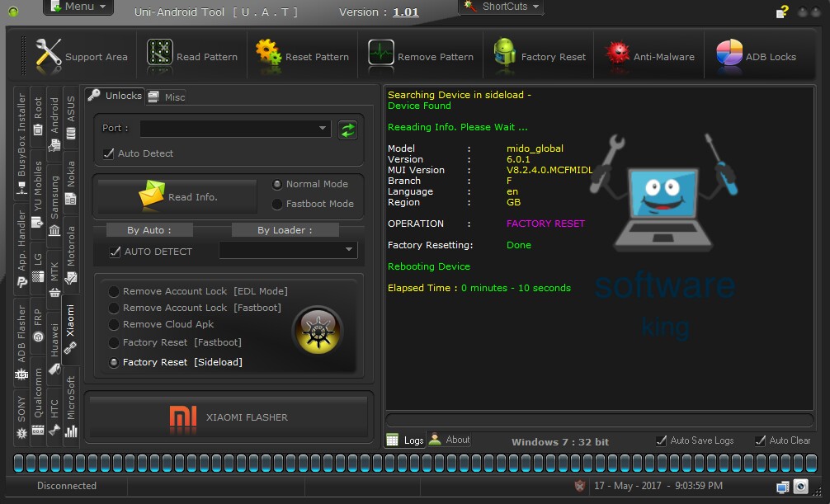Click Read Info. button

coord(177,196)
